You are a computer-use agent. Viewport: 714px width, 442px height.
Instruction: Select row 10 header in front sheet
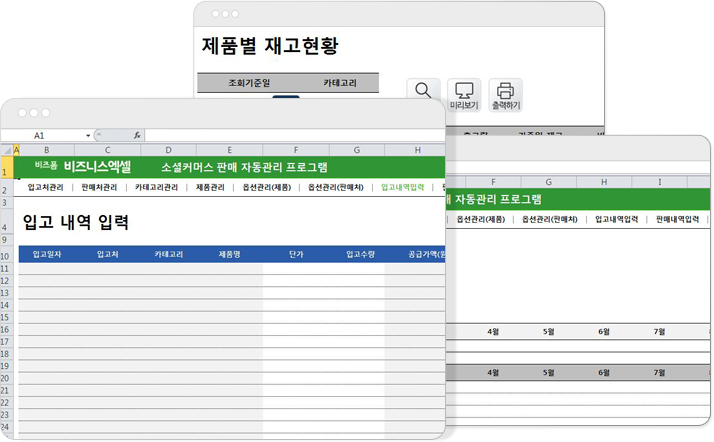point(5,256)
